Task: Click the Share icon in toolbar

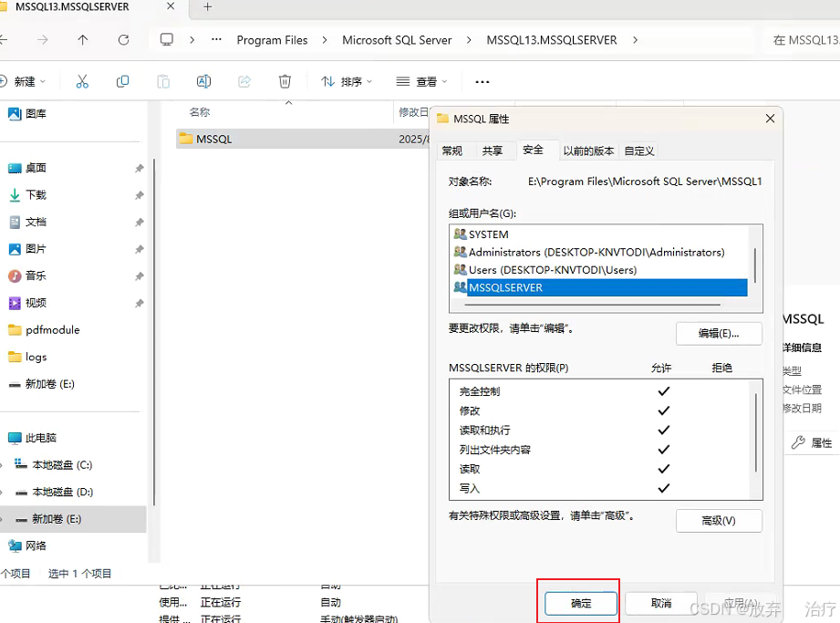Action: [244, 81]
